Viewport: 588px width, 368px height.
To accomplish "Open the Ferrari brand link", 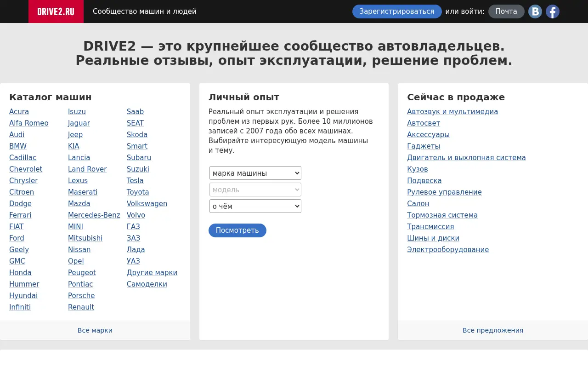I will pyautogui.click(x=20, y=215).
